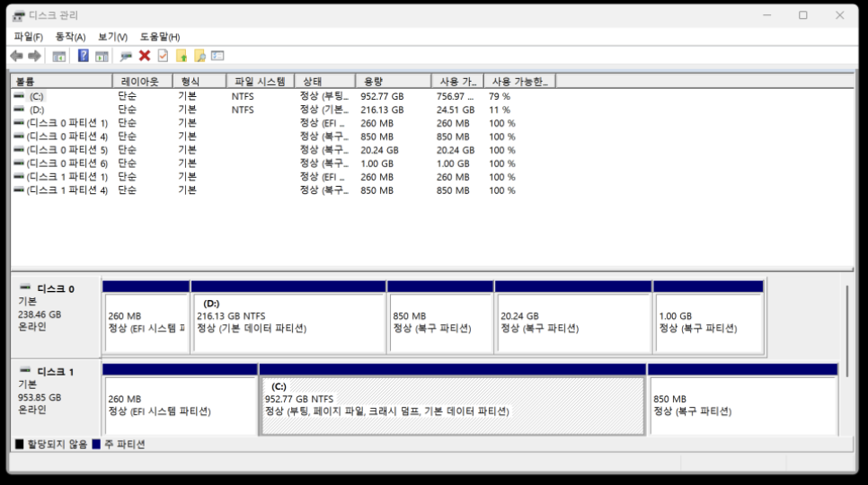Click the Back arrow toolbar icon
This screenshot has width=868, height=485.
16,56
